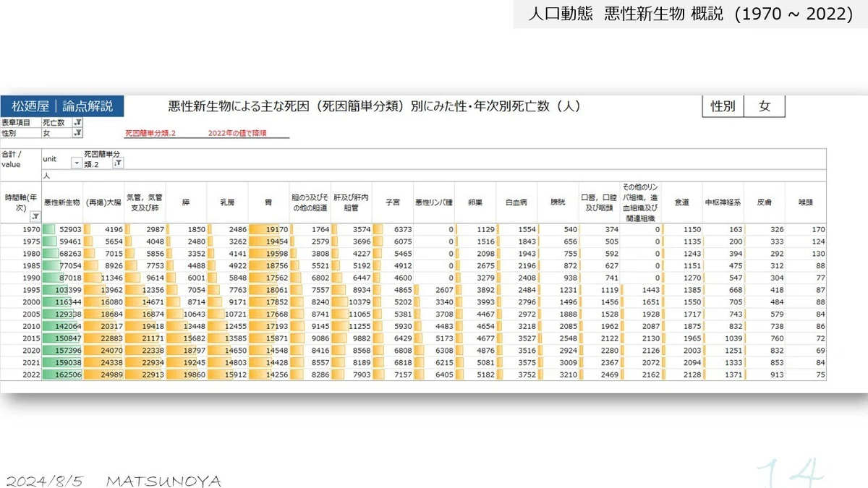Select the 15912 乳房 cell for 2022
Screen dimensions: 868x488
pos(227,375)
